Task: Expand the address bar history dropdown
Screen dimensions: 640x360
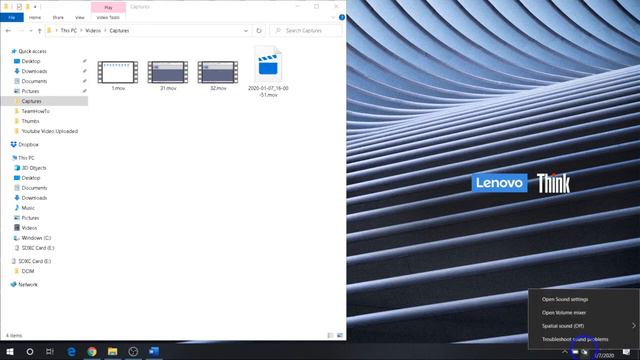Action: pos(246,31)
